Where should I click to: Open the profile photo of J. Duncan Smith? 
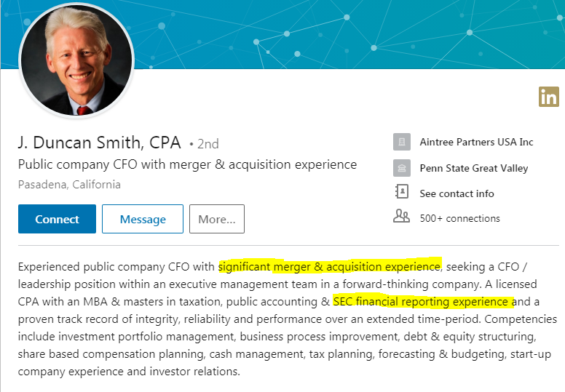coord(76,60)
